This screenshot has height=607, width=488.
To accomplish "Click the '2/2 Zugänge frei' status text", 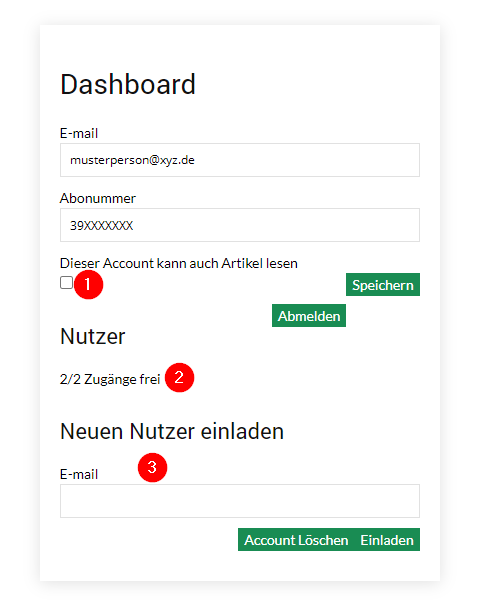I will click(x=110, y=379).
